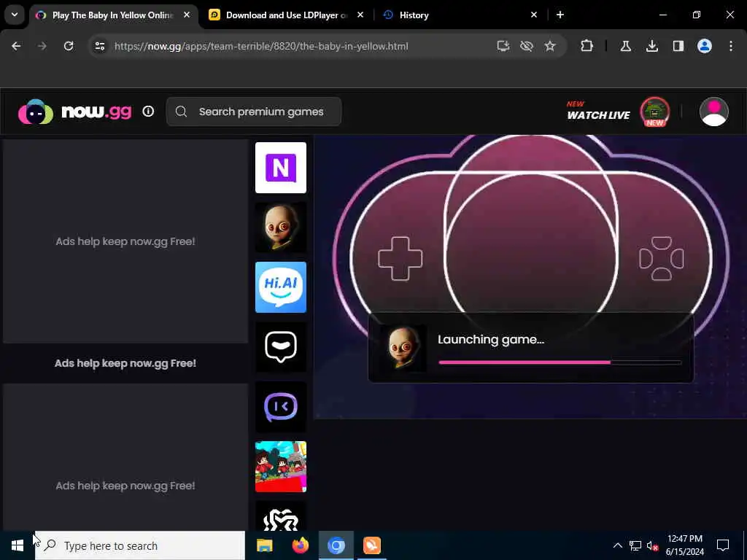This screenshot has width=747, height=560.
Task: Go back in browser history
Action: coord(16,46)
